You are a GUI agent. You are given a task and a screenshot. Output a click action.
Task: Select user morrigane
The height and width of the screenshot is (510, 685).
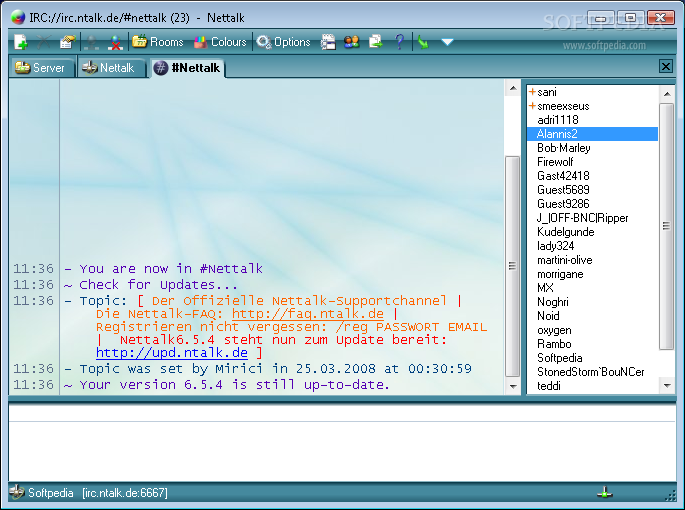592,274
